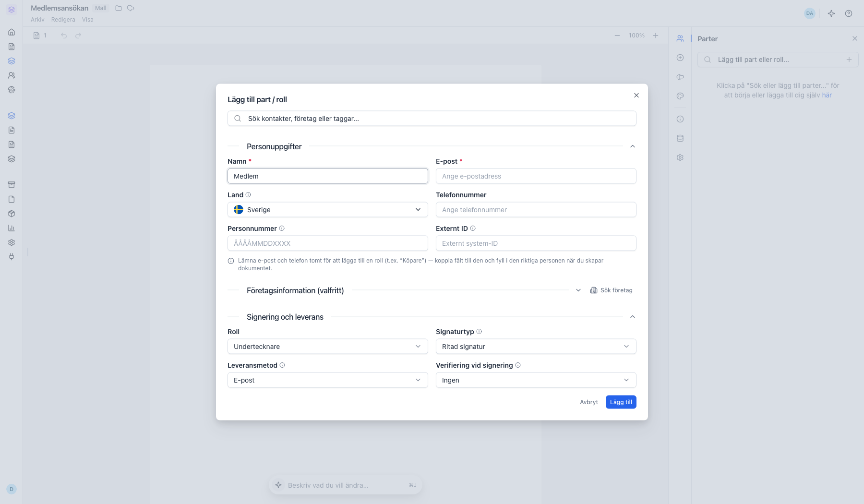Open the contacts icon in left sidebar

[x=12, y=75]
